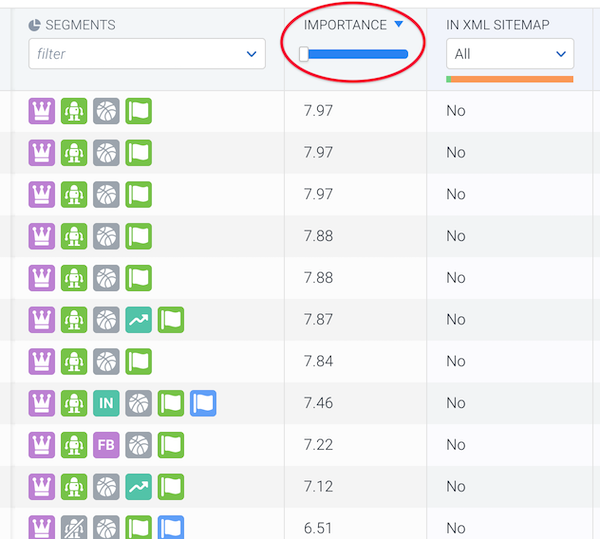Click the green flag segment in the 7.46 row
This screenshot has height=539, width=600.
click(x=171, y=403)
